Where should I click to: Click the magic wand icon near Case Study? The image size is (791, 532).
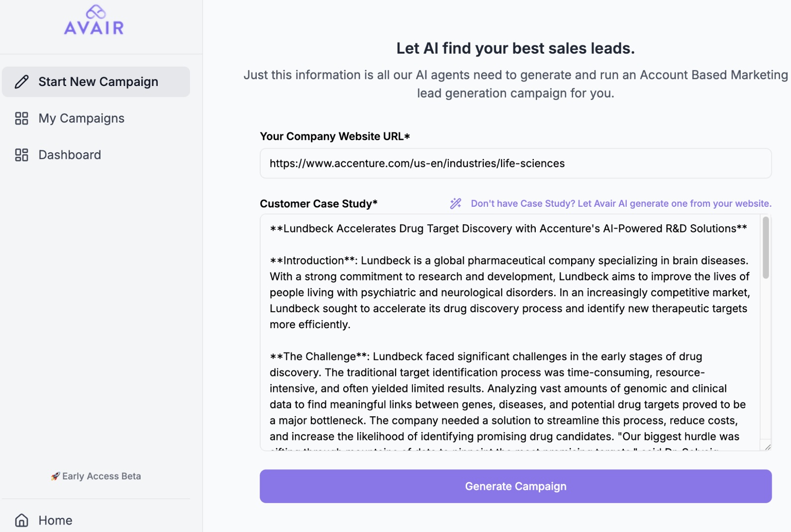(456, 203)
